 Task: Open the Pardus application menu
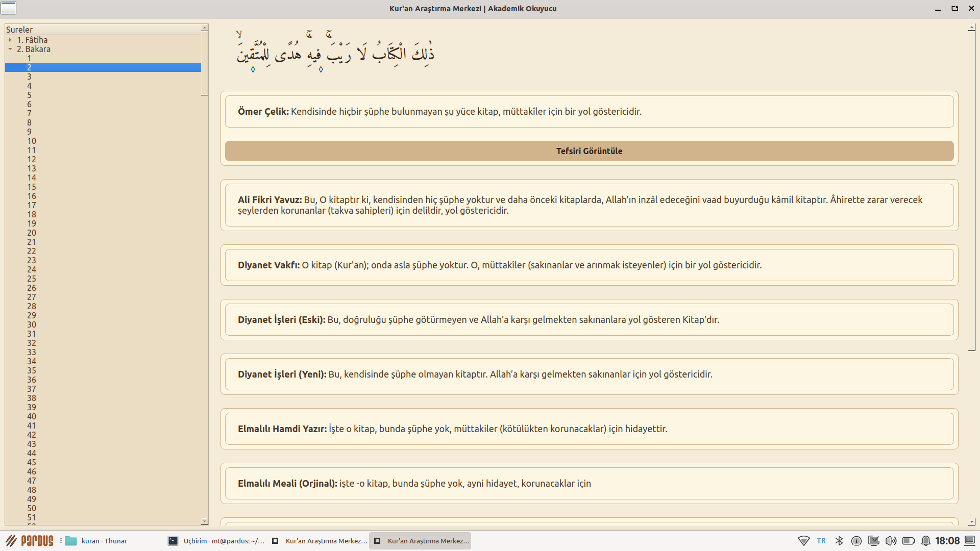coord(30,541)
